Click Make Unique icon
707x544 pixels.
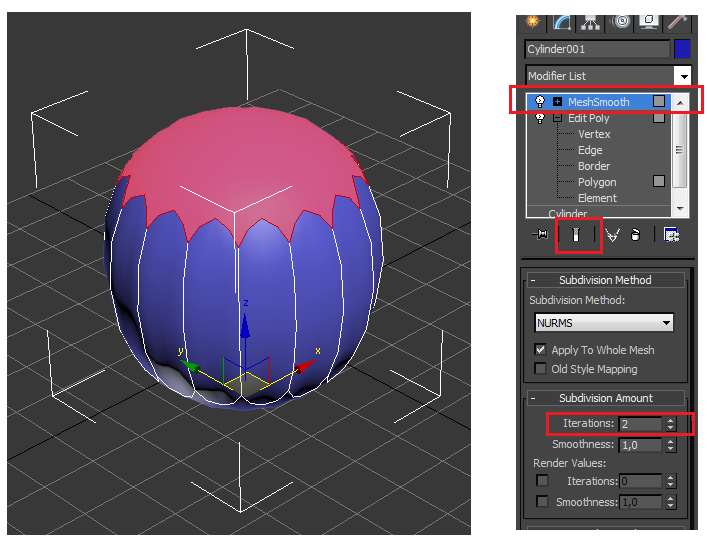point(612,235)
